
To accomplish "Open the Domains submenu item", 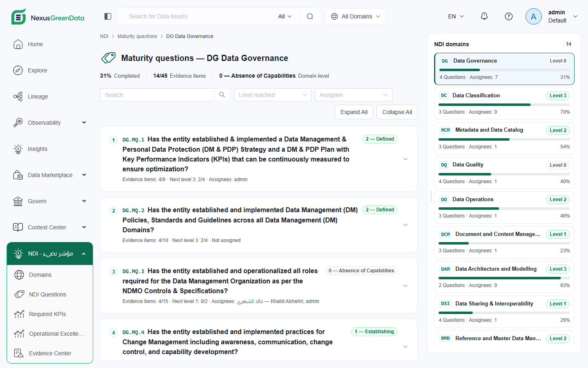I will 50,275.
